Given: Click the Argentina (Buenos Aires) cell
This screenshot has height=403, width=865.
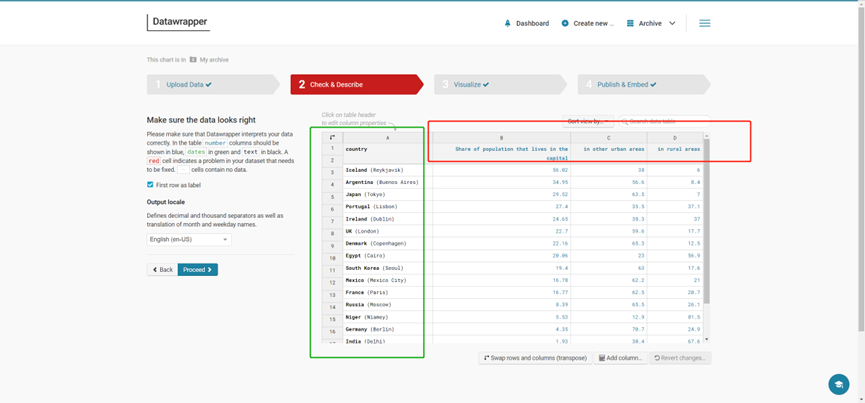Looking at the screenshot, I should point(387,182).
